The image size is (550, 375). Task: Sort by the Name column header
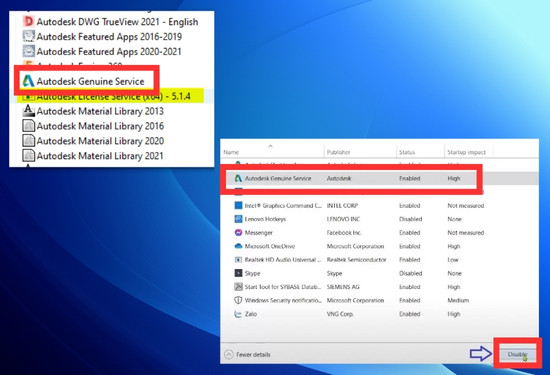pos(231,152)
